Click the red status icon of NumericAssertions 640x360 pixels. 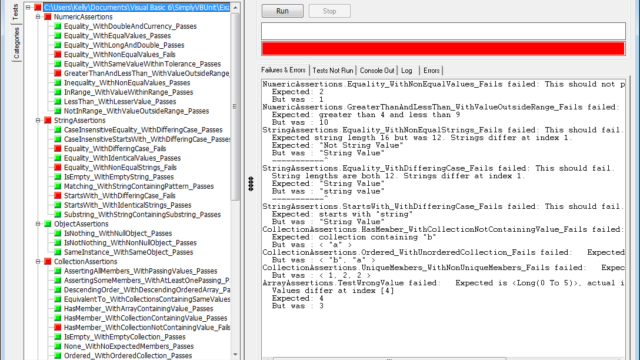[x=48, y=17]
